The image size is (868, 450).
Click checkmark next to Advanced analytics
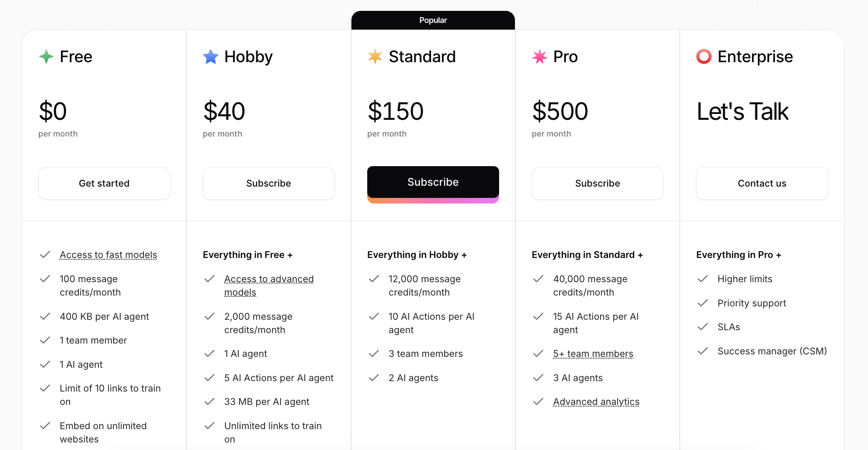[x=538, y=402]
